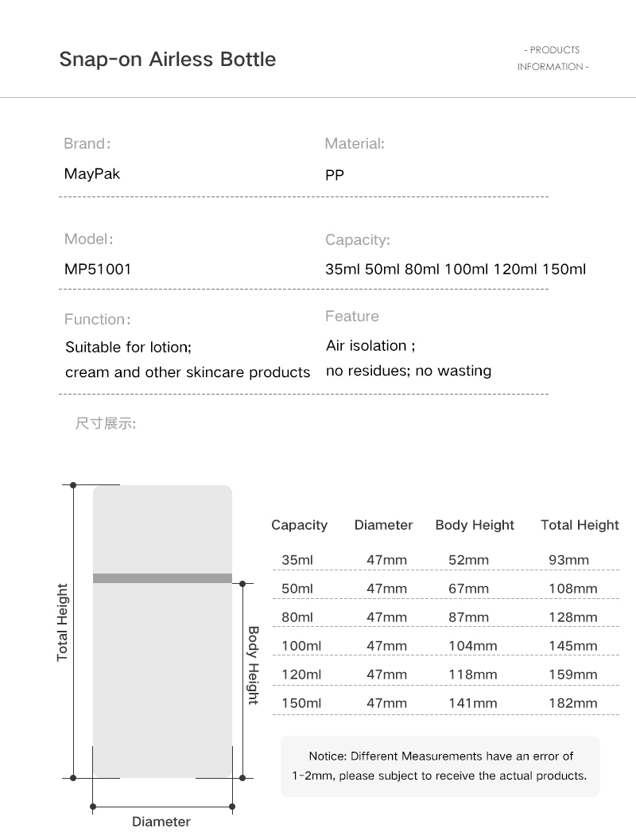Select the MayPak brand value
This screenshot has height=840, width=636.
[91, 173]
